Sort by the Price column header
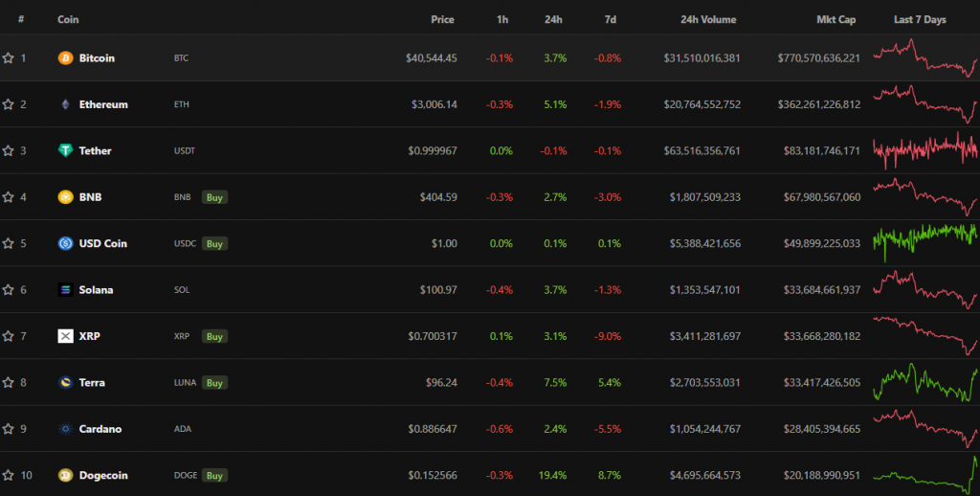Image resolution: width=980 pixels, height=496 pixels. tap(442, 19)
